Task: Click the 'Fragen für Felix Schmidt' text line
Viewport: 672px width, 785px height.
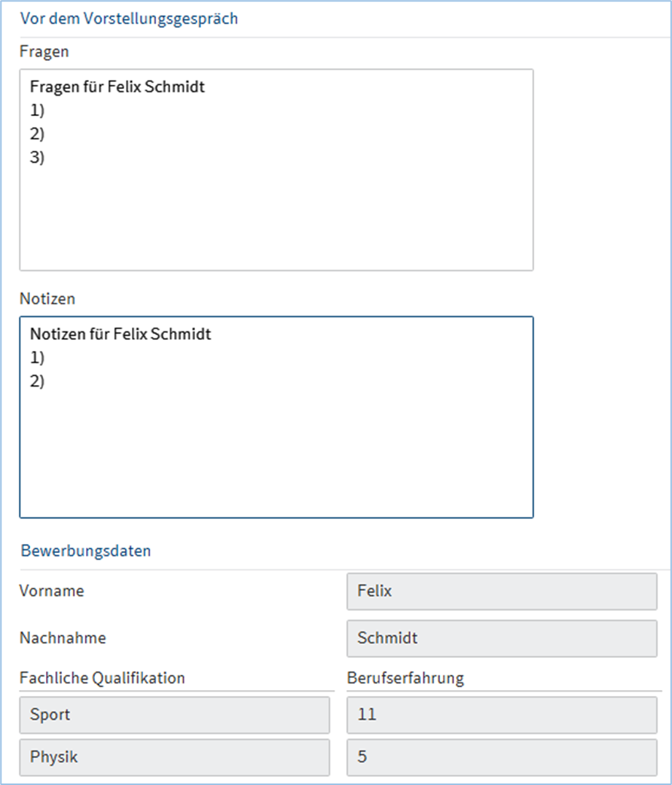Action: click(118, 87)
